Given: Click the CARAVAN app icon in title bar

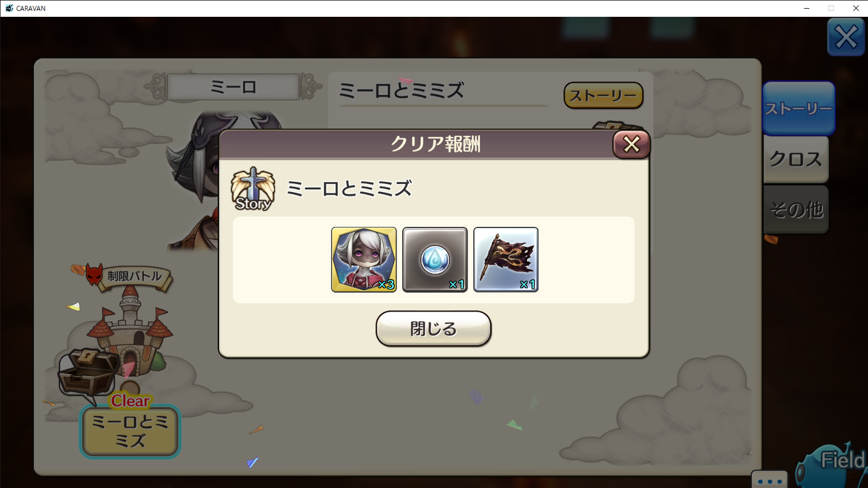Looking at the screenshot, I should coord(9,8).
